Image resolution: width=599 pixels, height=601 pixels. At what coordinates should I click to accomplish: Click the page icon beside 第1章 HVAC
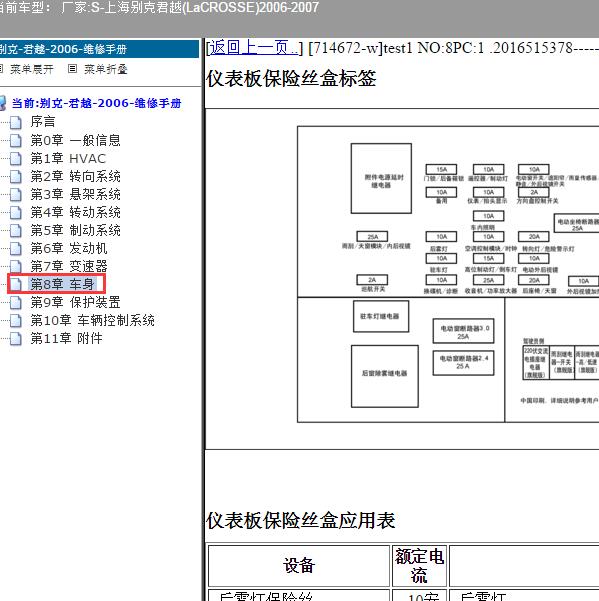point(16,158)
